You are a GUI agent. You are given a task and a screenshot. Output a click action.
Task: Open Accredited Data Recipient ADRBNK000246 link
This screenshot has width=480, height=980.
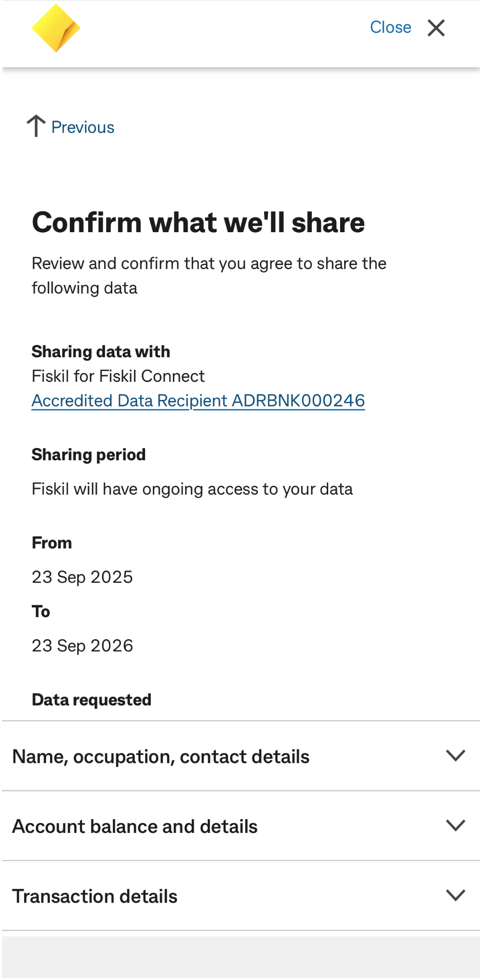(x=198, y=400)
